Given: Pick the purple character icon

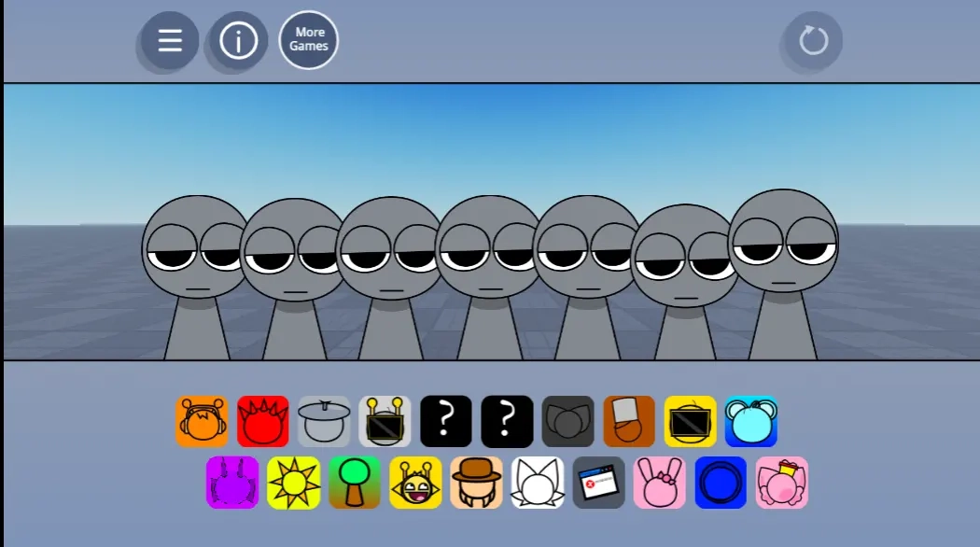Looking at the screenshot, I should [232, 483].
